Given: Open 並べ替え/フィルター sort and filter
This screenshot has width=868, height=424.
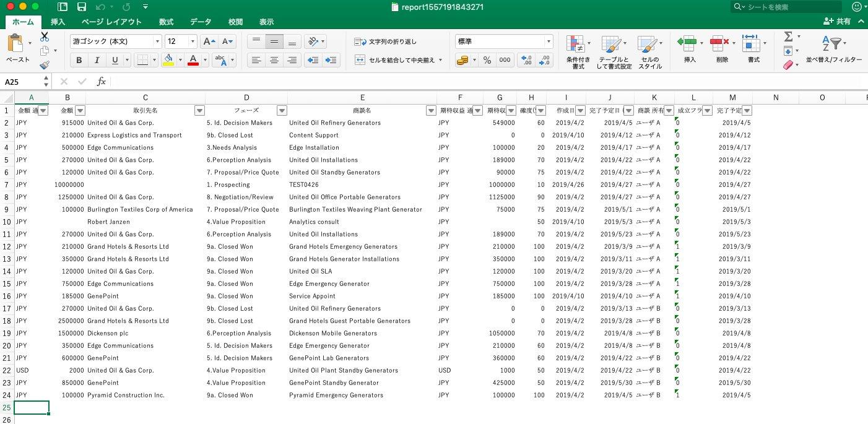Looking at the screenshot, I should pos(834,49).
